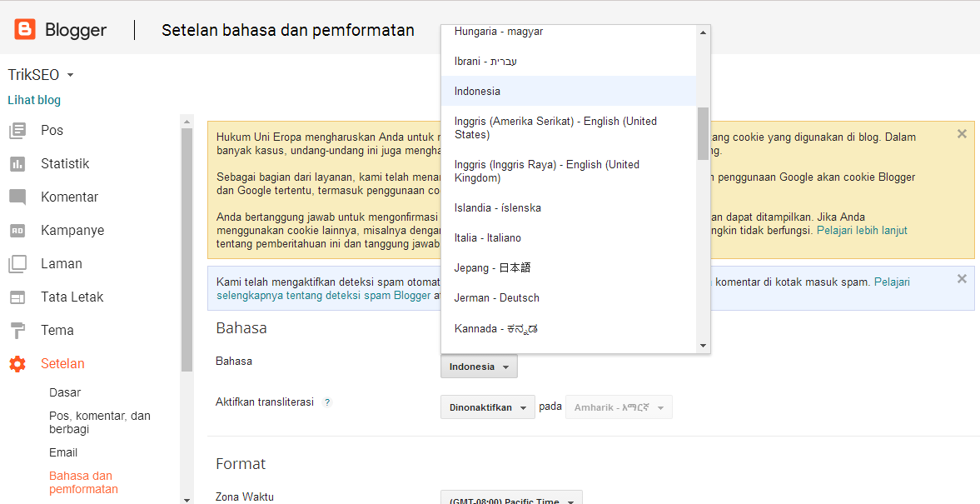Image resolution: width=980 pixels, height=504 pixels.
Task: Open the Zona Waktu Pacific Time dropdown
Action: [511, 499]
